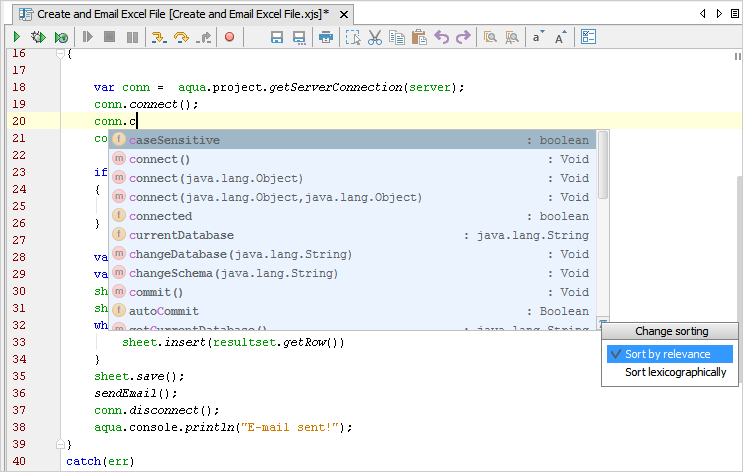This screenshot has height=472, width=743.
Task: Click the Undo purple arrow
Action: [x=442, y=37]
